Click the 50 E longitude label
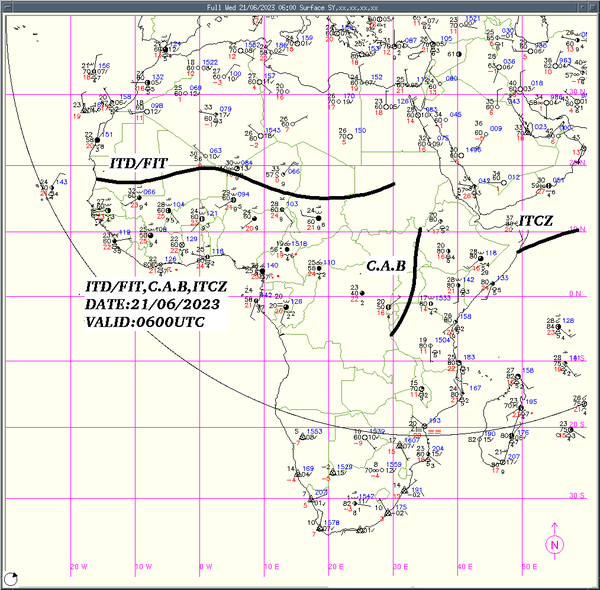600x590 pixels. click(x=529, y=567)
